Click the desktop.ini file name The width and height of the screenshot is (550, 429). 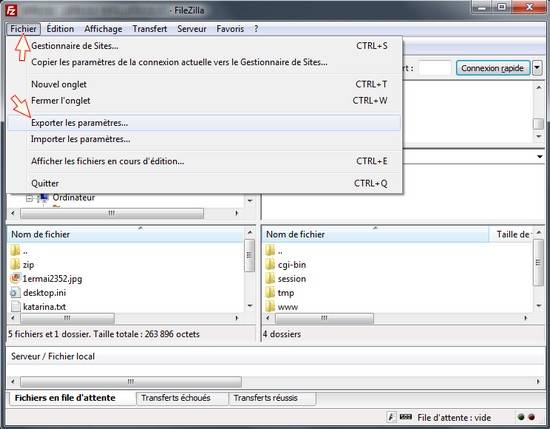point(45,293)
